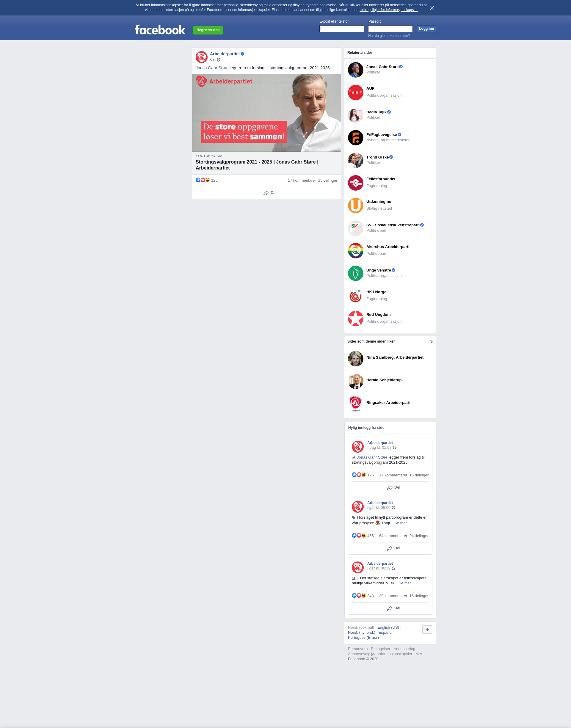571x728 pixels.
Task: Open FriFagbevegelse page logo
Action: click(355, 138)
